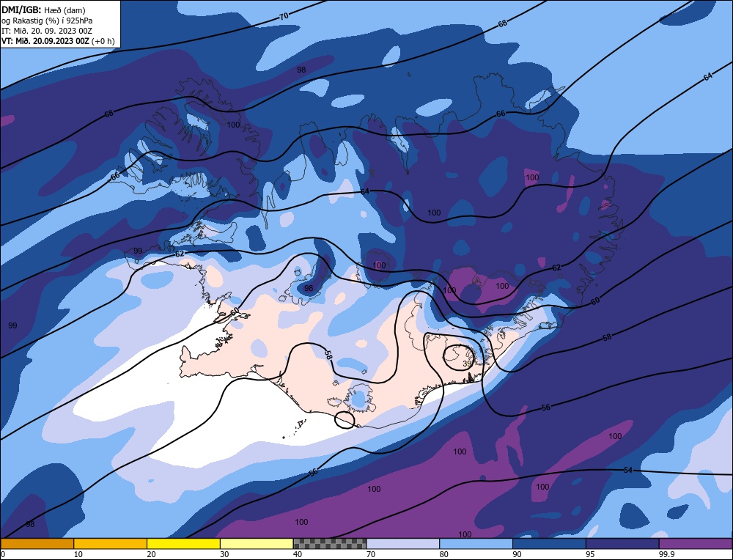
Task: Click the 99 humidity label at left edge
Action: (12, 325)
